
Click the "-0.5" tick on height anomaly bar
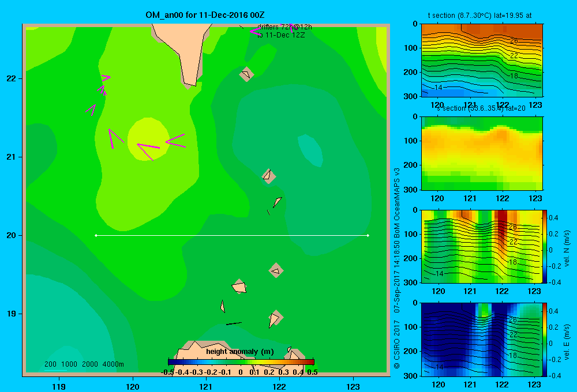(167, 372)
